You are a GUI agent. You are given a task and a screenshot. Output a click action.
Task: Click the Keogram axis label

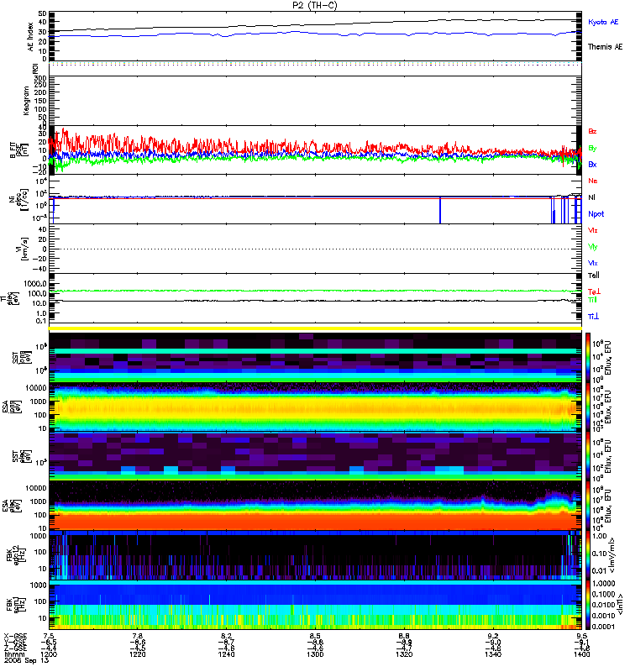26,100
